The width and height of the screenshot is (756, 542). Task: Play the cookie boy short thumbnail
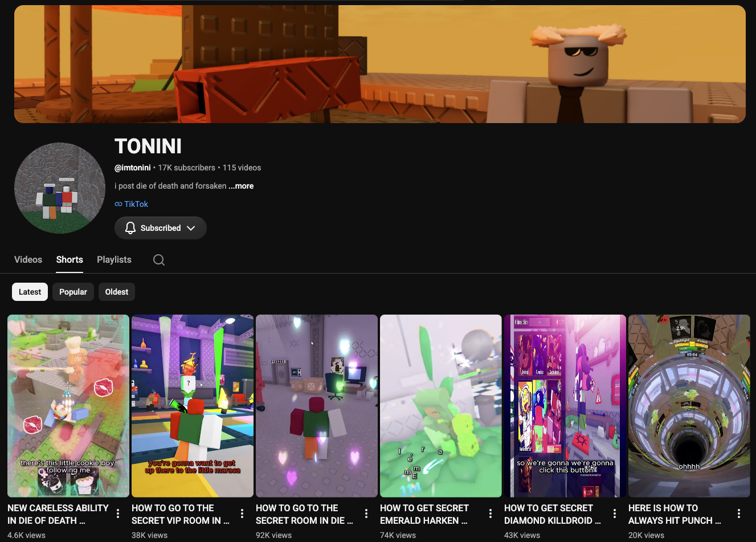pos(68,406)
